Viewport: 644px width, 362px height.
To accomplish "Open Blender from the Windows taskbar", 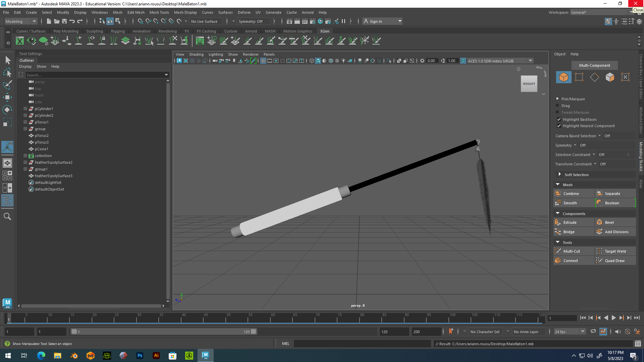I will 74,356.
